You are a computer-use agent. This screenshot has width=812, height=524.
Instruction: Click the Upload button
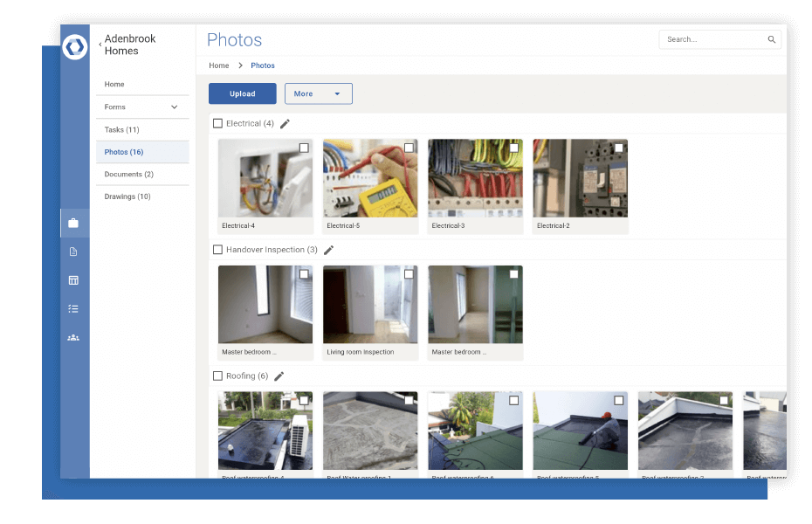(242, 93)
